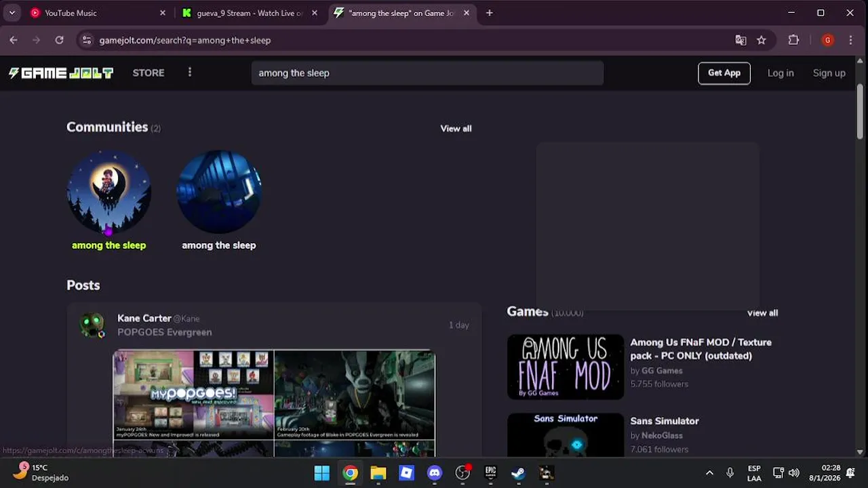Go back to the previous page
This screenshot has width=868, height=488.
(x=14, y=40)
